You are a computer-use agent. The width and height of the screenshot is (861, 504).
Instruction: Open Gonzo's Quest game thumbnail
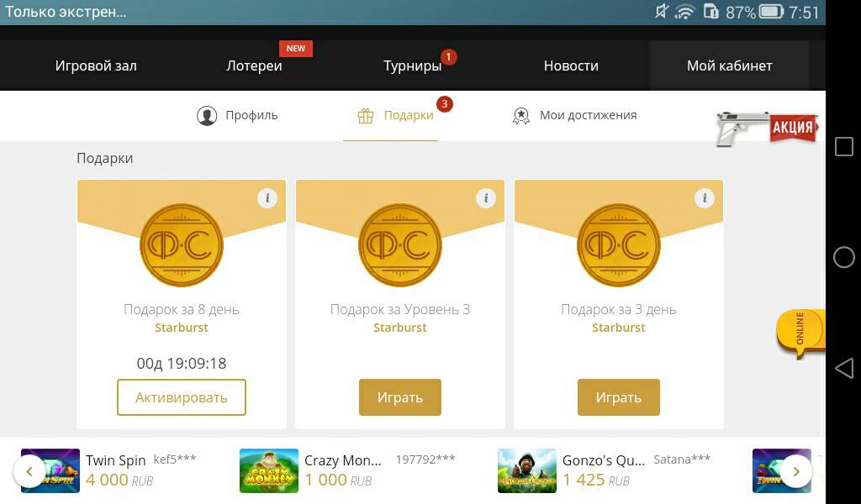click(x=527, y=470)
